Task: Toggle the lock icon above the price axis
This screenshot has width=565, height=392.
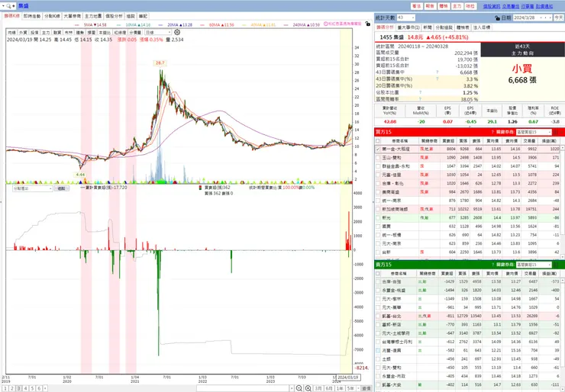Action: click(x=367, y=24)
